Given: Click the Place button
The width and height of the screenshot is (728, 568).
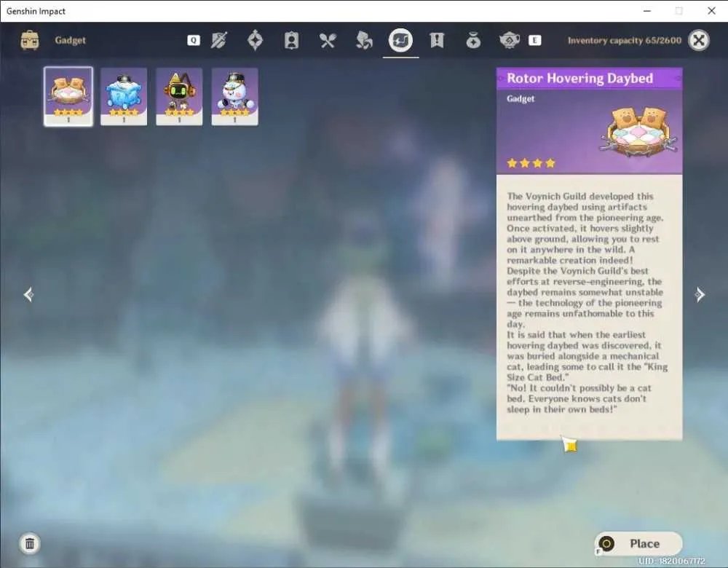Looking at the screenshot, I should coord(638,543).
